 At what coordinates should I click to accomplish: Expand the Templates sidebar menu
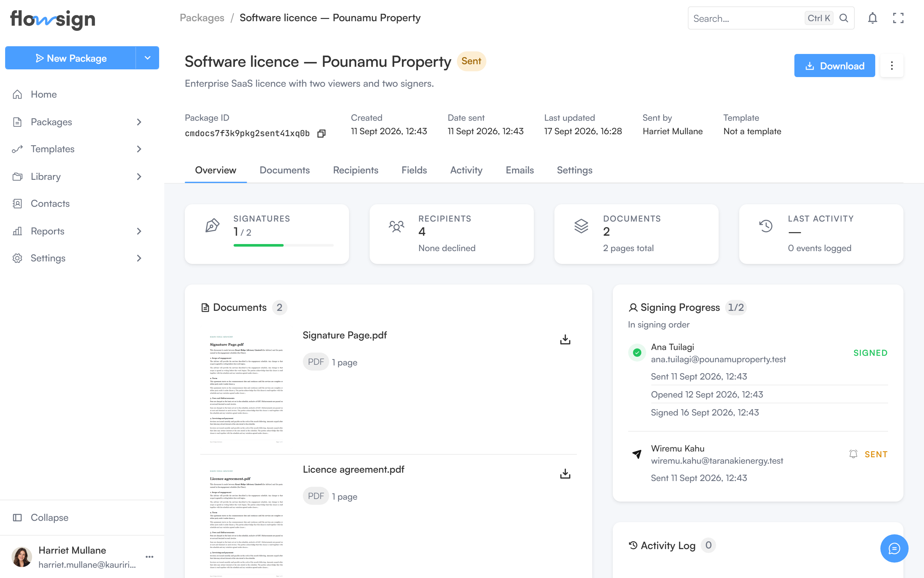point(139,149)
